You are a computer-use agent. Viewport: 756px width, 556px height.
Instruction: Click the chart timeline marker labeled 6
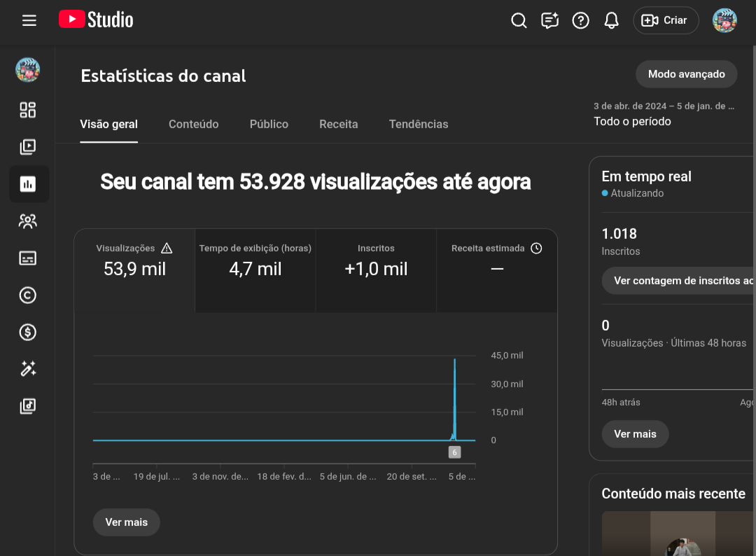(x=454, y=452)
